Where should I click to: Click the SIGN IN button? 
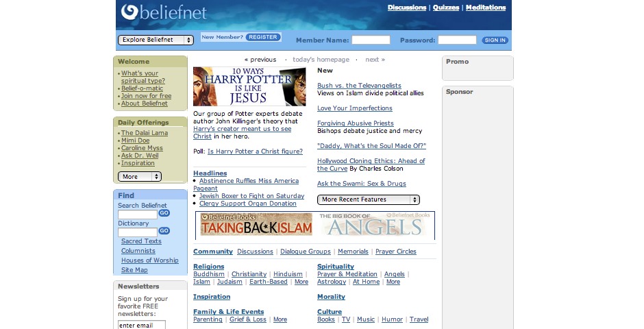[x=495, y=40]
